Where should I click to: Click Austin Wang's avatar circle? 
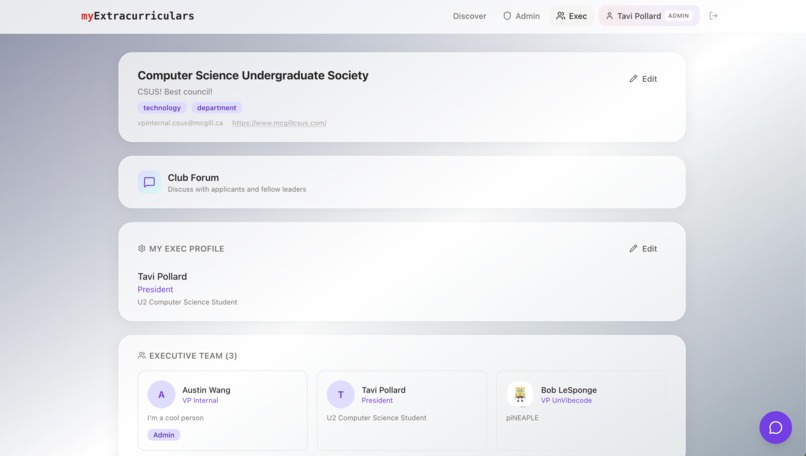[161, 394]
